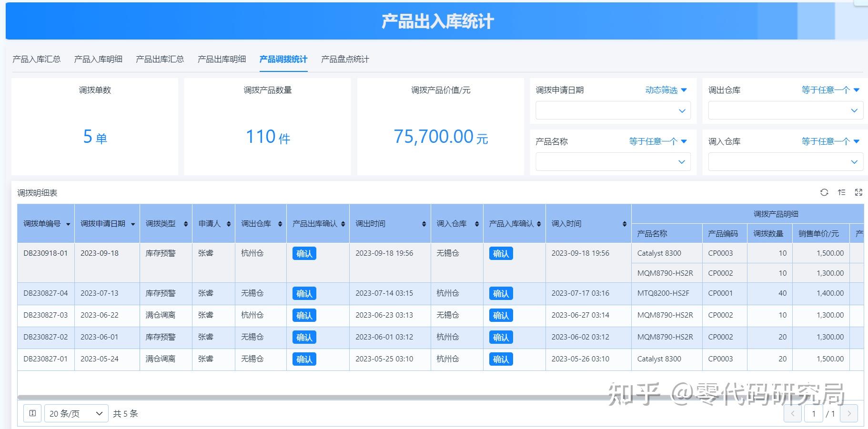The image size is (868, 429).
Task: Sort the table by 调拨申请日期 column
Action: pyautogui.click(x=133, y=223)
